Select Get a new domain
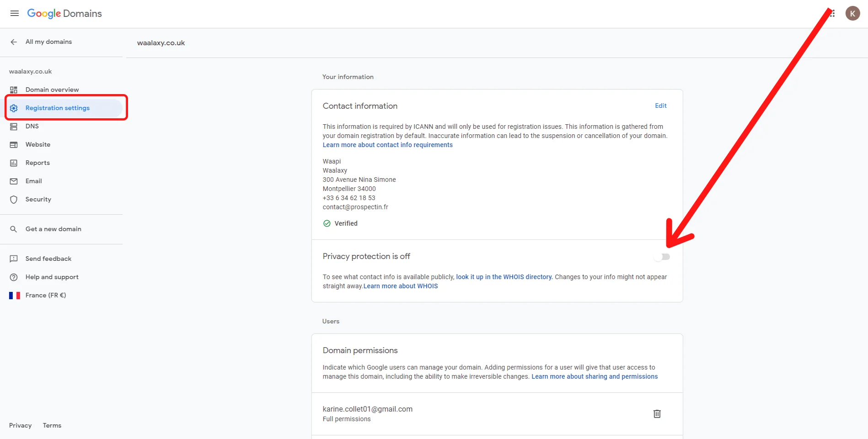The image size is (868, 439). (54, 229)
